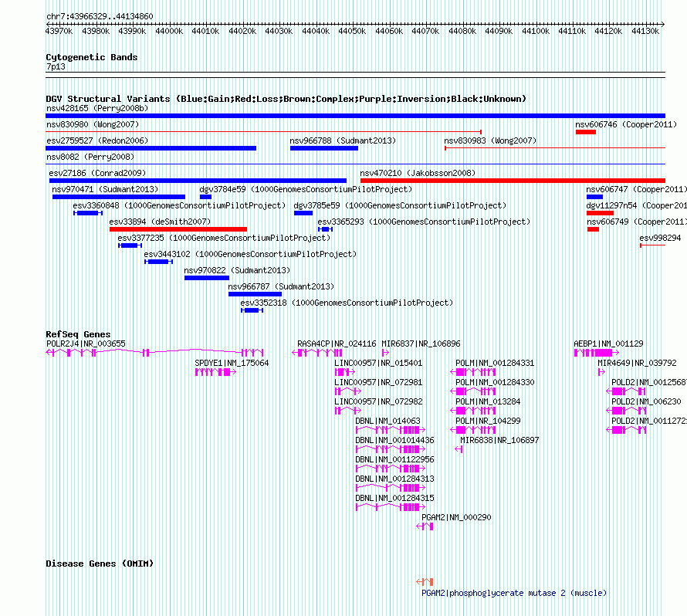Select the DGV Structural Variants track title
Image resolution: width=687 pixels, height=616 pixels.
coord(286,99)
